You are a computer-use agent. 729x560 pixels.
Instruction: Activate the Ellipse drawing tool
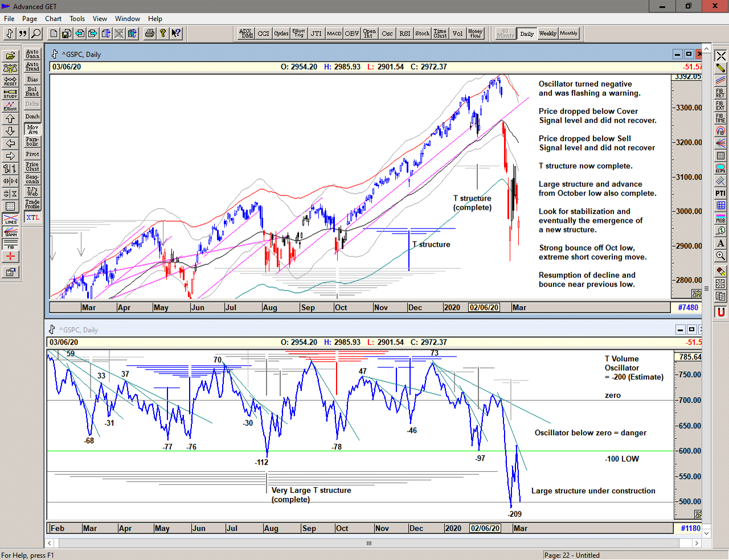(720, 168)
